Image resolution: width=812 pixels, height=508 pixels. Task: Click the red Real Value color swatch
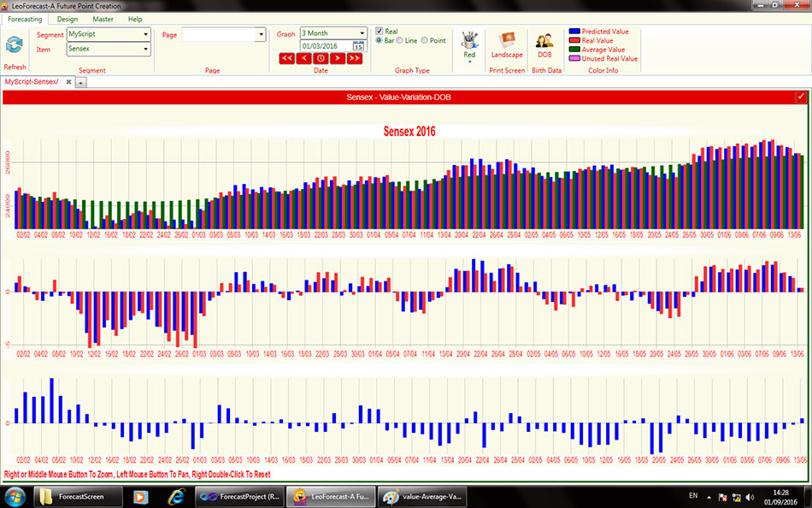pos(574,40)
